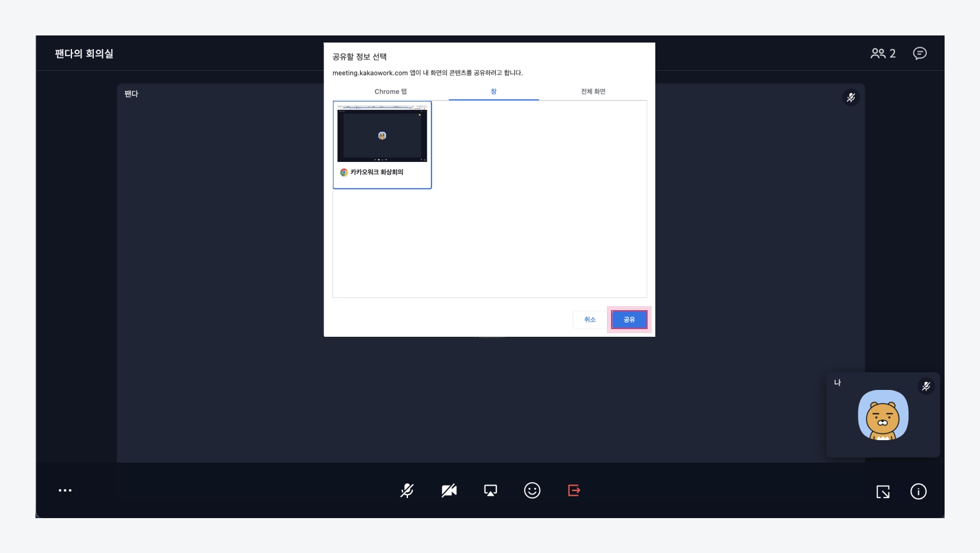Toggle the microphone mute button in bottom toolbar
The width and height of the screenshot is (980, 553).
[407, 490]
